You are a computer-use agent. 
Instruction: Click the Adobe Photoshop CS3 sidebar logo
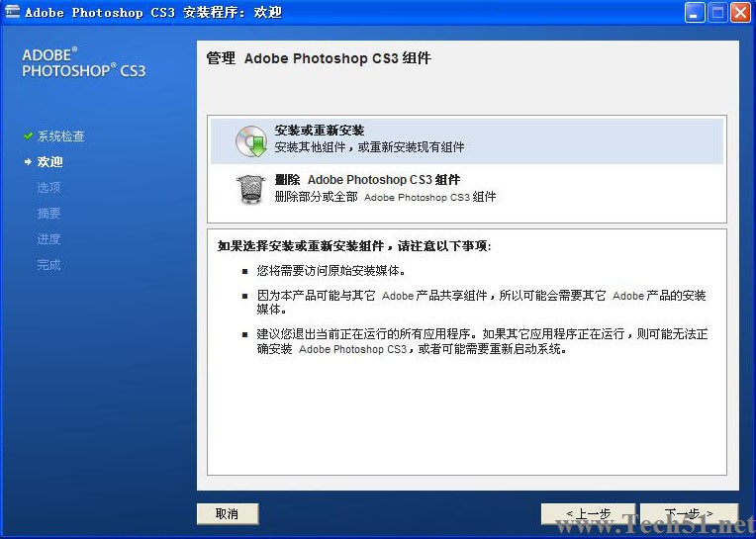[83, 63]
